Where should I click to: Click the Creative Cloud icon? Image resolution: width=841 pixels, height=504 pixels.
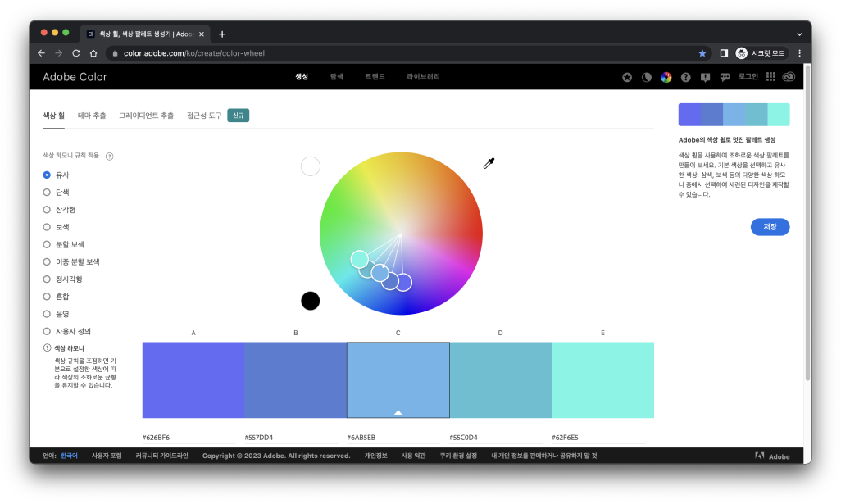(789, 77)
